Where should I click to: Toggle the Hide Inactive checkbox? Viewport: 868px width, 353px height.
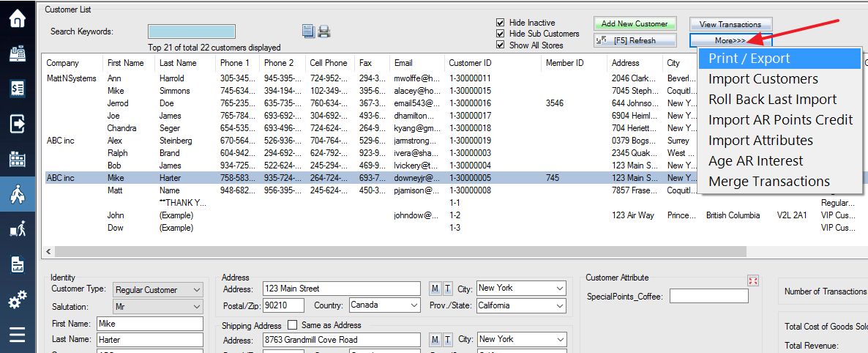pos(501,23)
